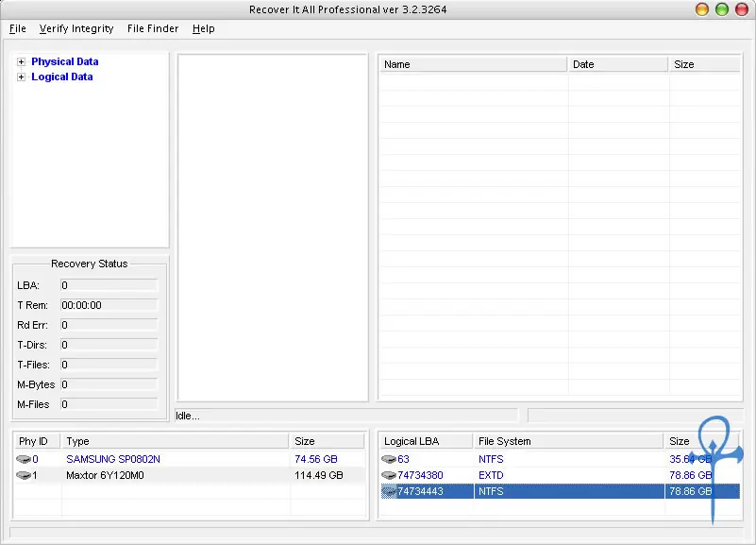Image resolution: width=756 pixels, height=545 pixels.
Task: Click the T-Dirs value field
Action: 109,345
